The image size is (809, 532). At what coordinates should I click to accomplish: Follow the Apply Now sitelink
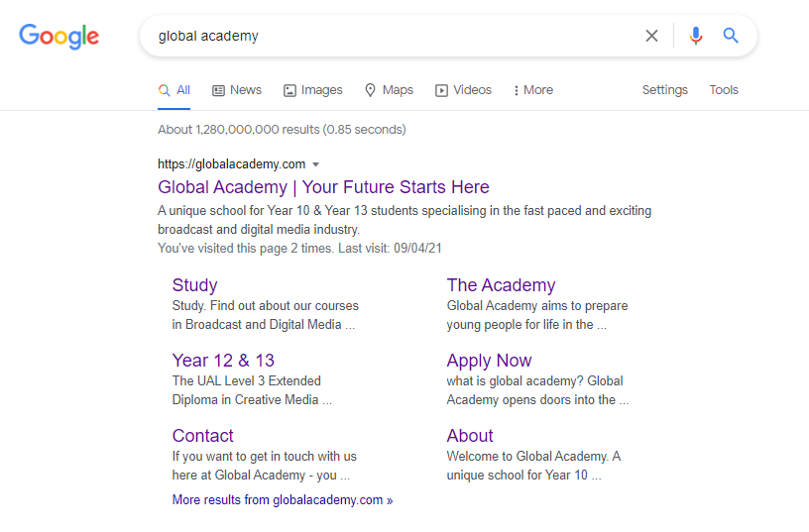pyautogui.click(x=489, y=361)
